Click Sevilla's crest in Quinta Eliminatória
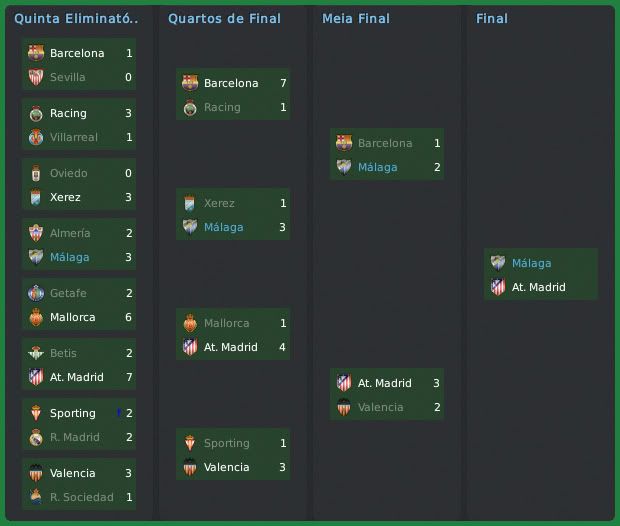620x526 pixels. tap(36, 77)
